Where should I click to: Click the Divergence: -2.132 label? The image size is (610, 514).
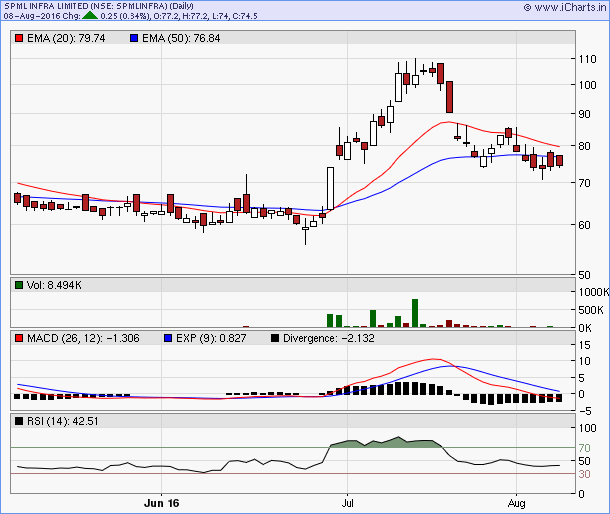[329, 338]
